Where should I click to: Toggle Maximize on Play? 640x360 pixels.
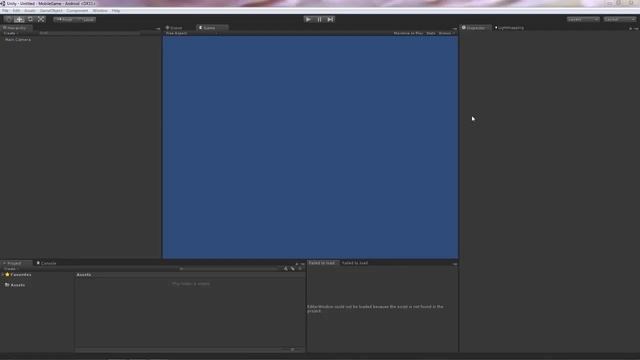(x=408, y=33)
